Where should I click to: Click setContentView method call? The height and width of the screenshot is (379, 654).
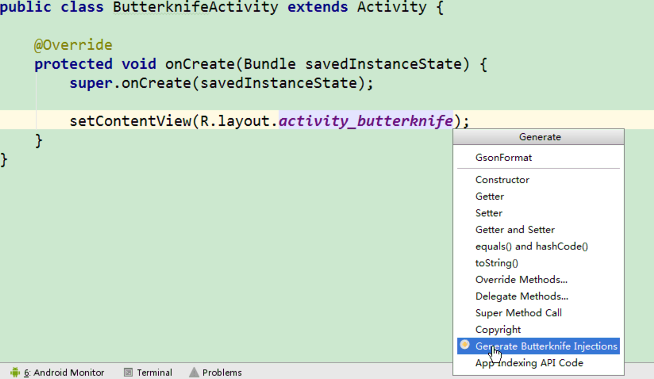130,121
